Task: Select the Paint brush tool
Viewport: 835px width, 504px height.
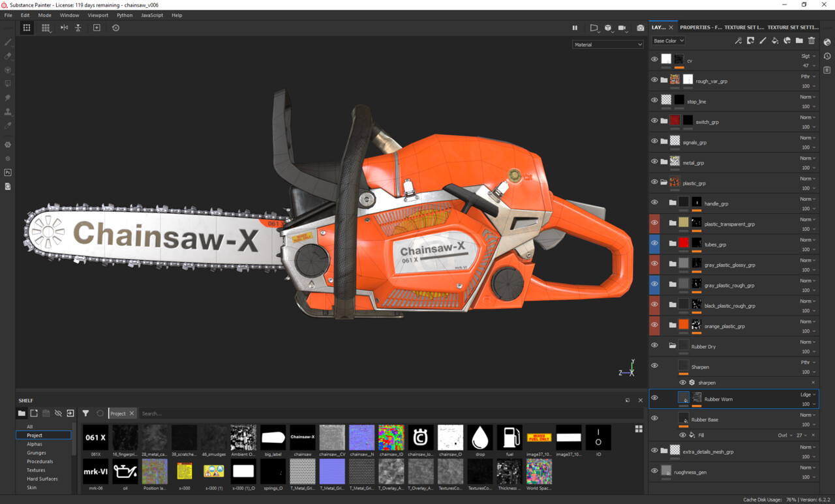Action: [x=8, y=42]
